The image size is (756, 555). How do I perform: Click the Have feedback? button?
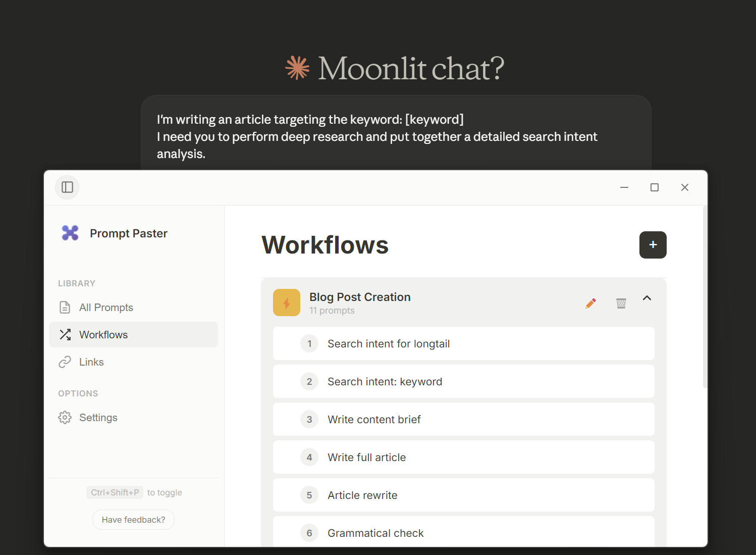coord(133,520)
